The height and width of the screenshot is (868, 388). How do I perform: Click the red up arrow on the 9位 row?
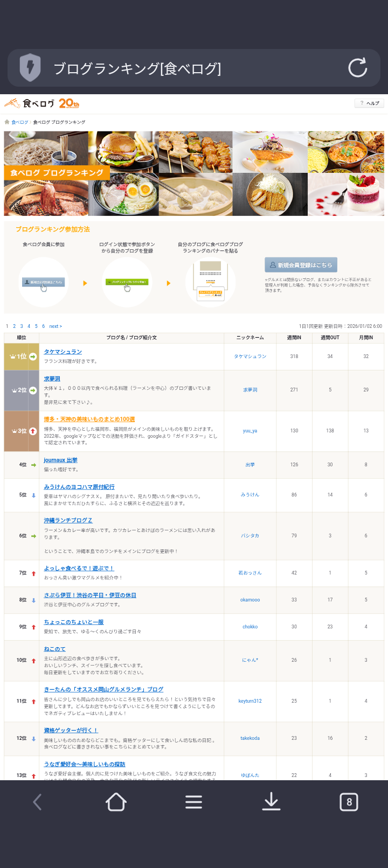tap(33, 627)
